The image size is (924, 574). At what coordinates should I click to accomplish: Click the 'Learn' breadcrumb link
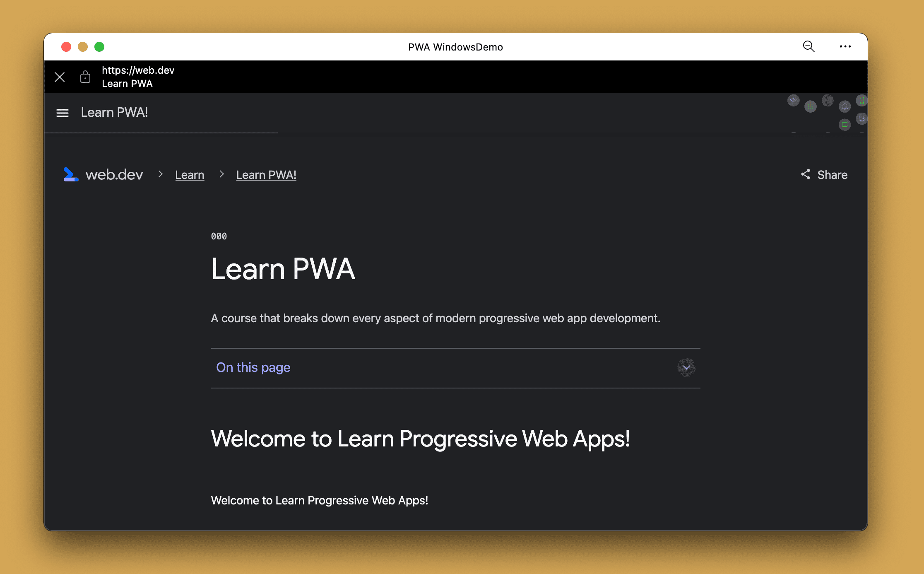tap(190, 175)
